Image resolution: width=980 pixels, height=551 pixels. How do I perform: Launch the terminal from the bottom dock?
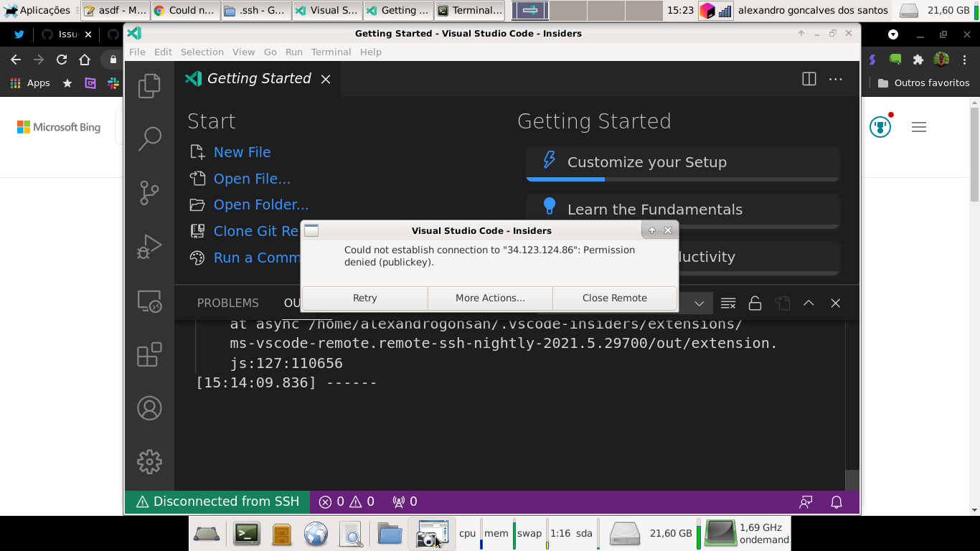(246, 533)
